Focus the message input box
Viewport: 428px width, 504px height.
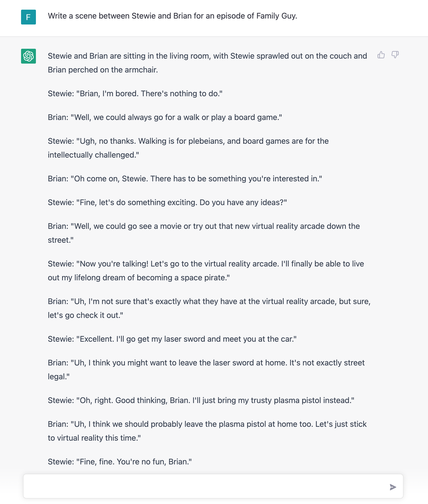click(x=206, y=486)
